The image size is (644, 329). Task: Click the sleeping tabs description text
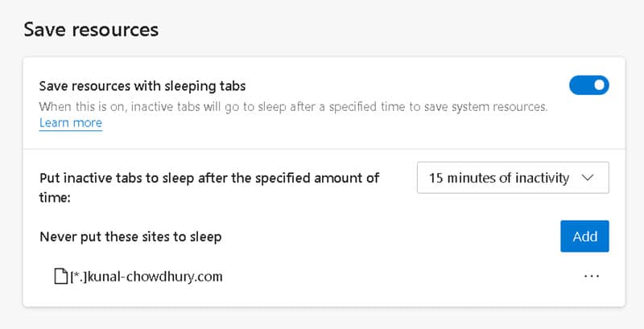click(x=293, y=106)
